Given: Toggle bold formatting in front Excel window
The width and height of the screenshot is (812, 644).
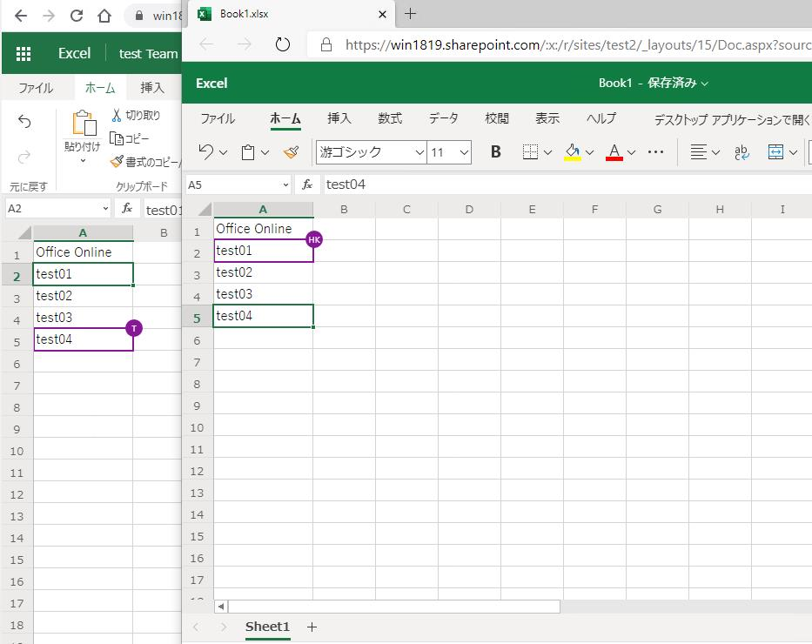Looking at the screenshot, I should point(495,151).
